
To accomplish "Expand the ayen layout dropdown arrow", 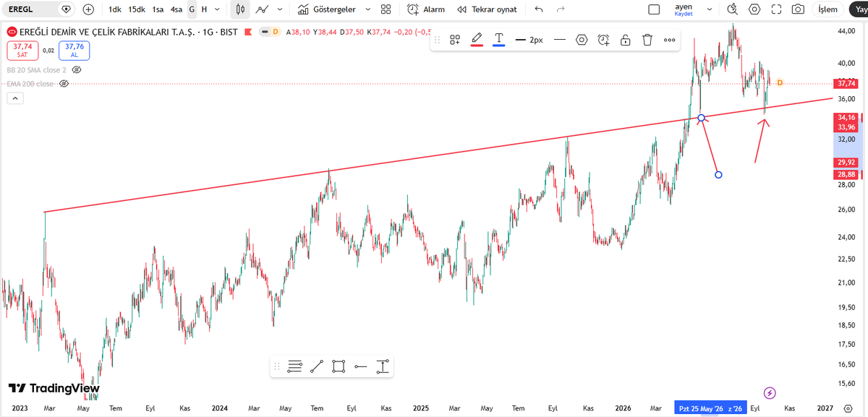I will click(710, 9).
